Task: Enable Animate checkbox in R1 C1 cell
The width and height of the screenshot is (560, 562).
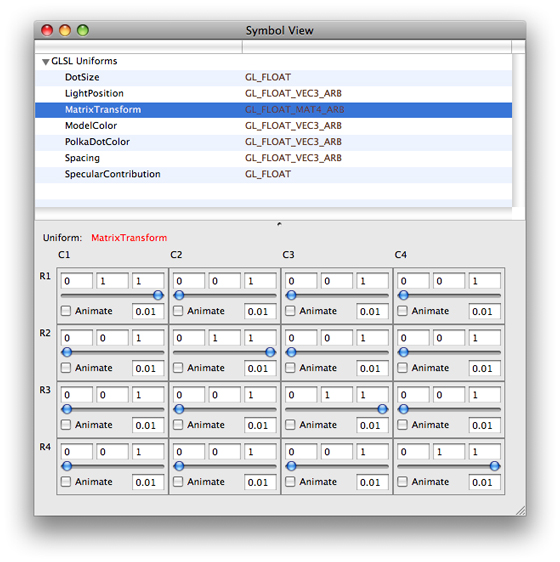Action: point(66,311)
